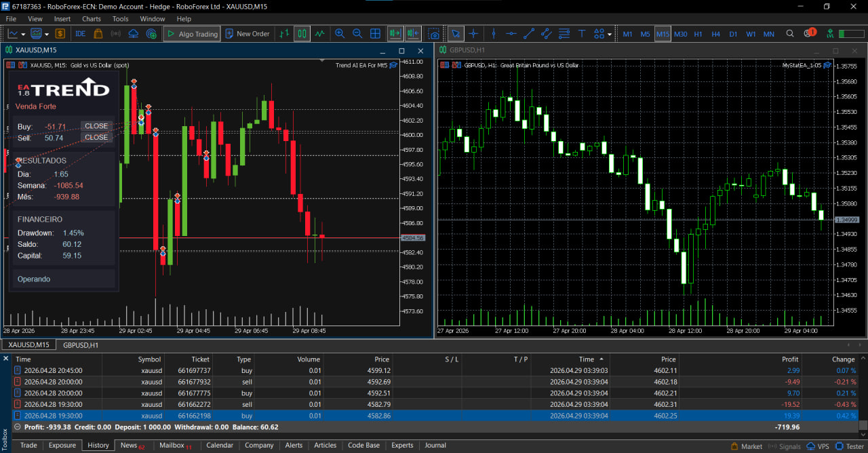Toggle Algo Trading on or off
The width and height of the screenshot is (868, 453).
191,34
